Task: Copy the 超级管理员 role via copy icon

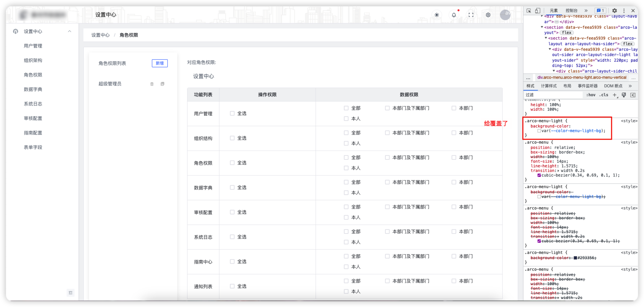Action: (162, 84)
